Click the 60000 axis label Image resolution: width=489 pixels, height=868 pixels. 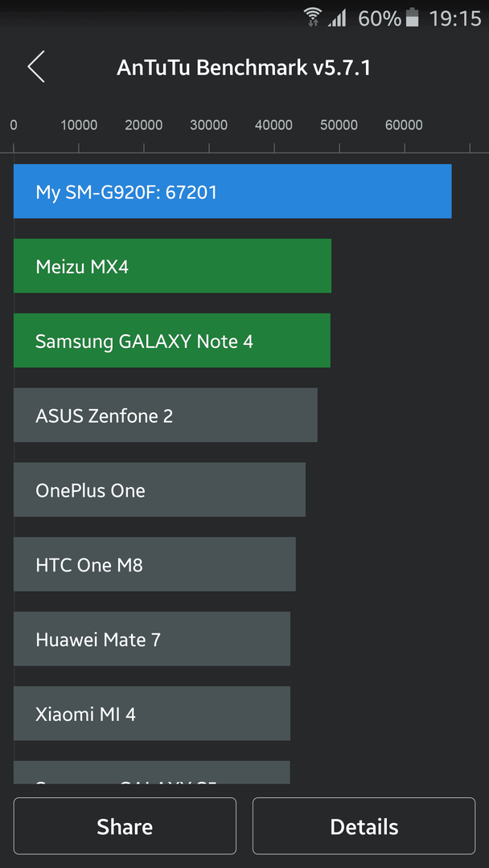point(405,125)
